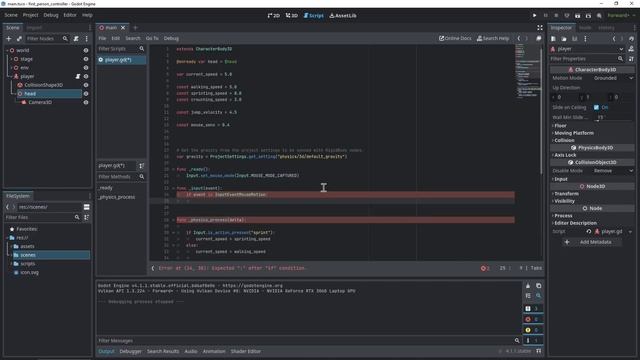Click the error count icon in status bar

485,268
